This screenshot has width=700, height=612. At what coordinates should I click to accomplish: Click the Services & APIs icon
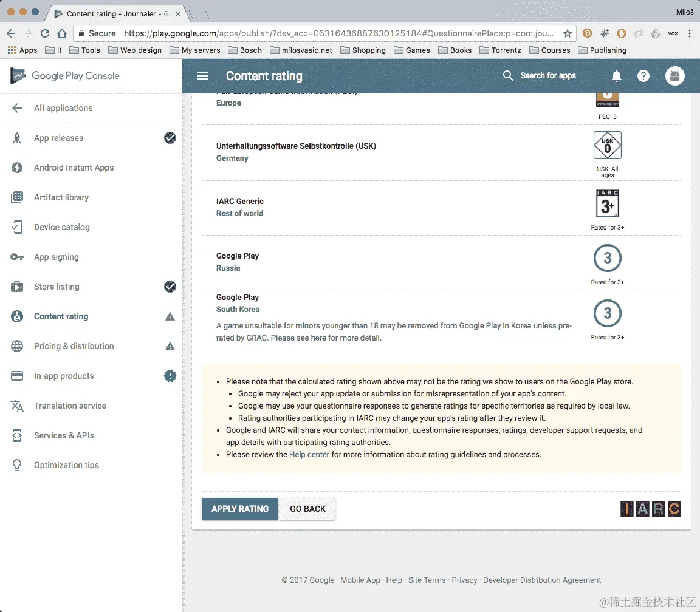17,435
